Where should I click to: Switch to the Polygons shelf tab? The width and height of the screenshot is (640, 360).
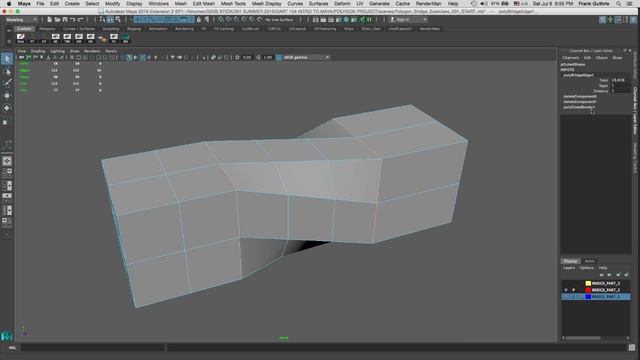tap(47, 29)
